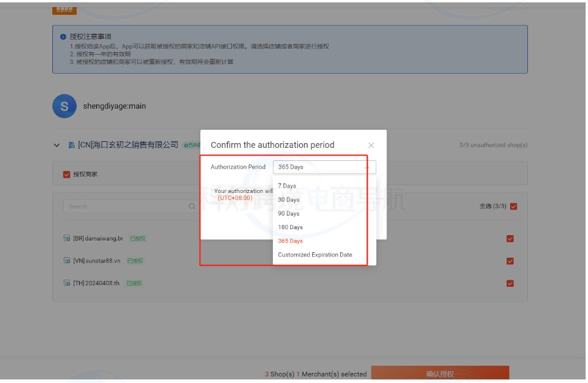Image resolution: width=588 pixels, height=383 pixels.
Task: Choose the highlighted 365 Days option
Action: pos(290,241)
